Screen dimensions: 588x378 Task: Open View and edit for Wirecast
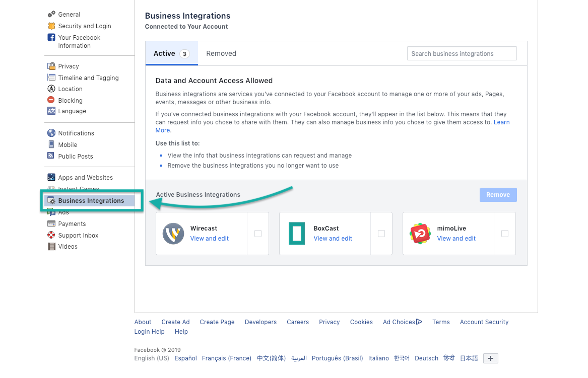[x=210, y=239]
